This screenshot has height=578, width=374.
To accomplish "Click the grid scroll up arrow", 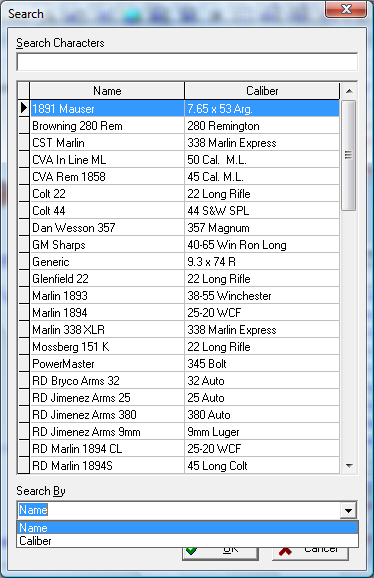I will click(349, 91).
